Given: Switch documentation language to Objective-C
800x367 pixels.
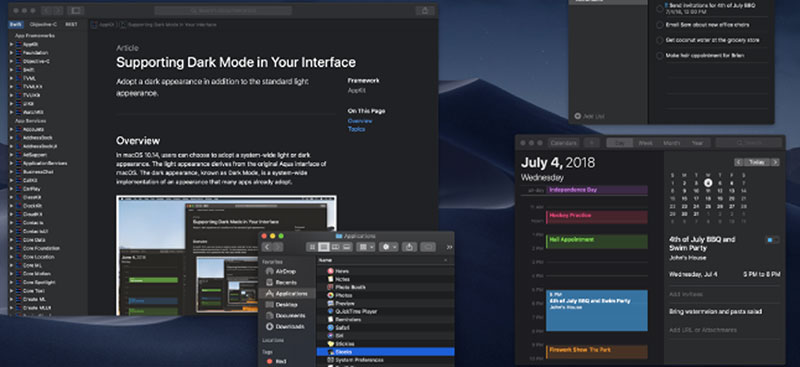Looking at the screenshot, I should pos(43,25).
